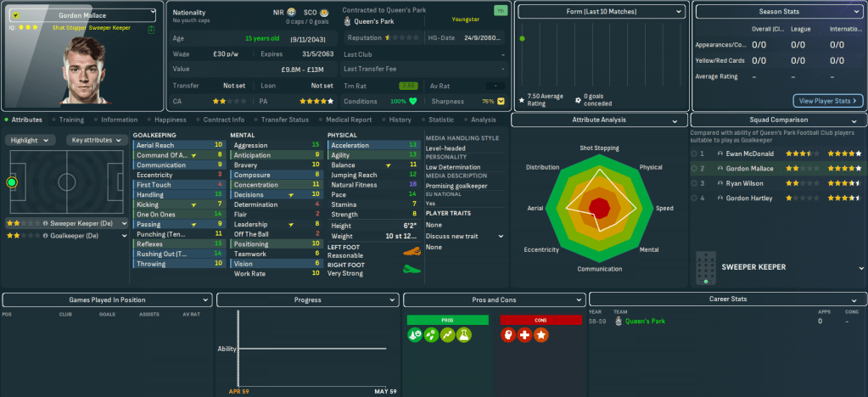The width and height of the screenshot is (868, 397).
Task: Open the Contract Info tab
Action: tap(224, 120)
